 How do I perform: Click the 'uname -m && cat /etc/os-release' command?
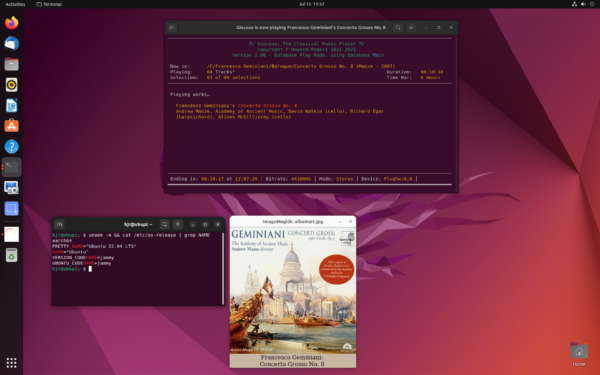[149, 235]
